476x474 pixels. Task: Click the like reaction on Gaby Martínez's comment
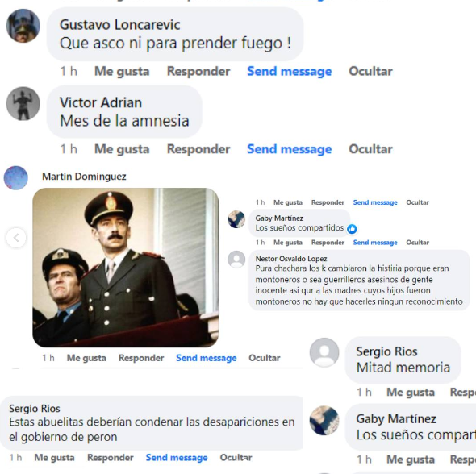tap(352, 229)
